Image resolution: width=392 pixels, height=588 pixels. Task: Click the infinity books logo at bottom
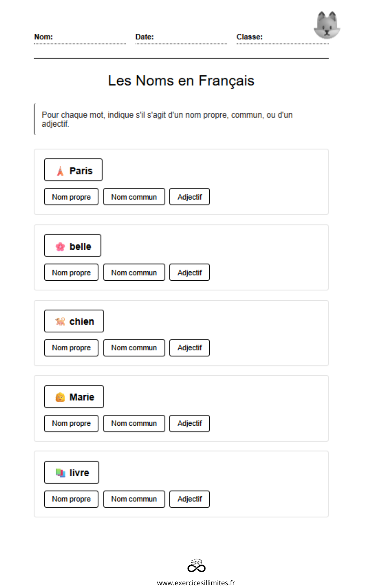pyautogui.click(x=196, y=566)
